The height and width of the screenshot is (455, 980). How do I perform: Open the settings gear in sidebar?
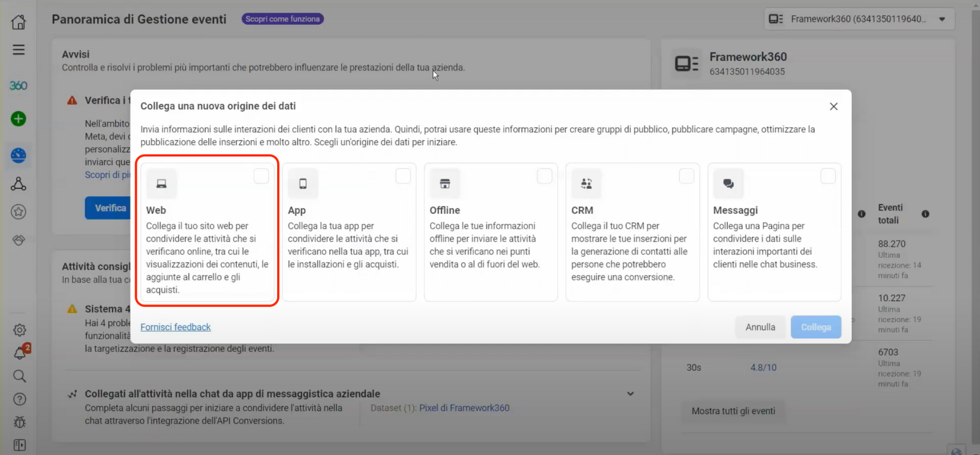pyautogui.click(x=19, y=330)
